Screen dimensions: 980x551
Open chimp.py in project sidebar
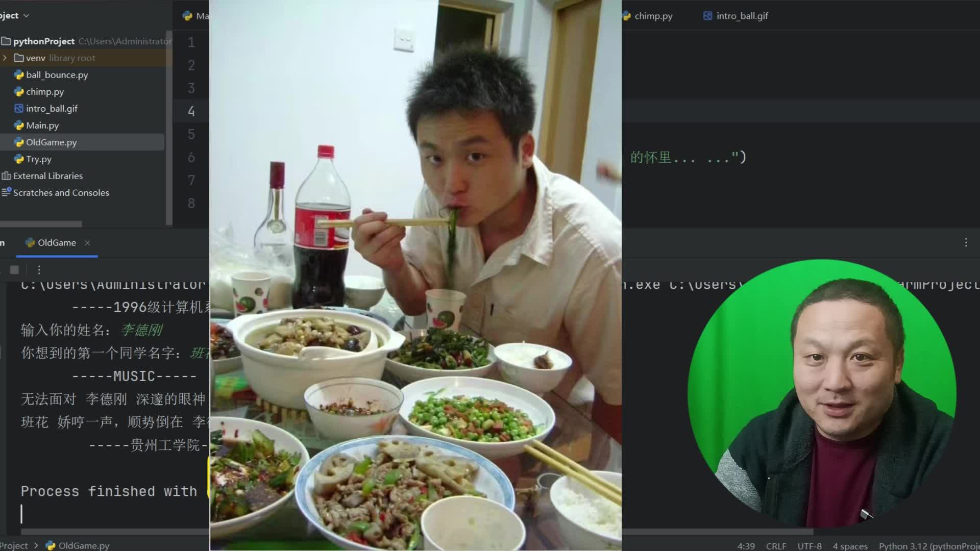tap(44, 91)
